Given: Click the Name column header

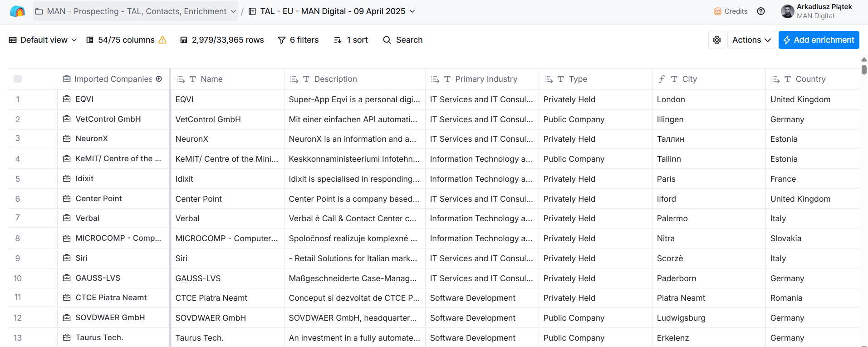Looking at the screenshot, I should 228,79.
